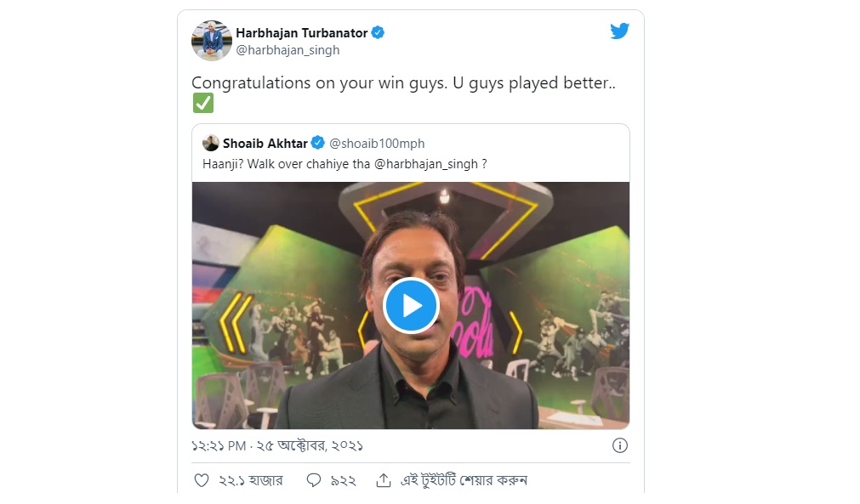
Task: Click the 22.1 thousand likes count
Action: 251,480
